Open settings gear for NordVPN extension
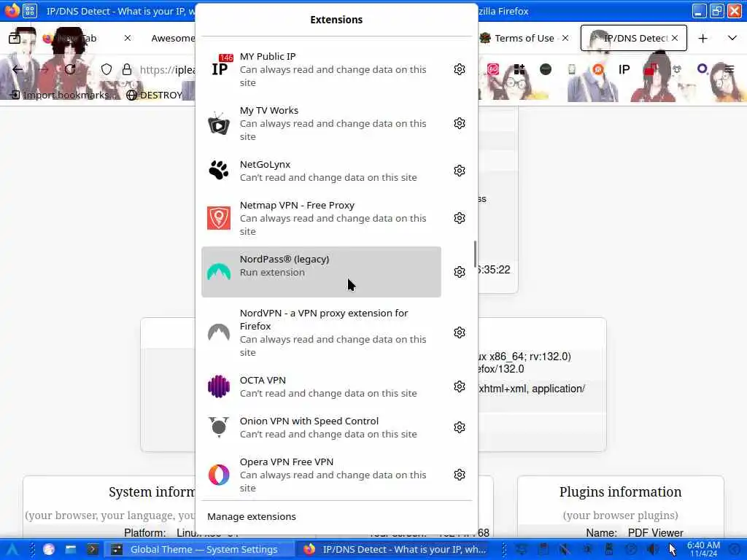This screenshot has width=747, height=560. click(x=460, y=332)
